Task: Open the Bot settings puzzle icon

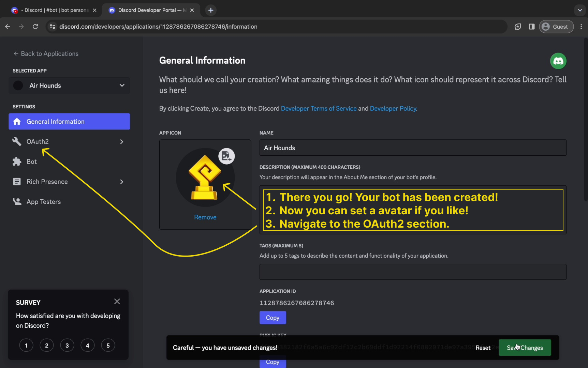Action: point(17,162)
